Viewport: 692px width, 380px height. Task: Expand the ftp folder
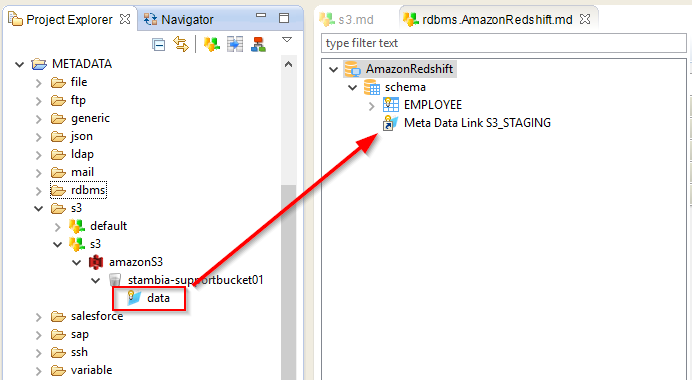tap(39, 101)
